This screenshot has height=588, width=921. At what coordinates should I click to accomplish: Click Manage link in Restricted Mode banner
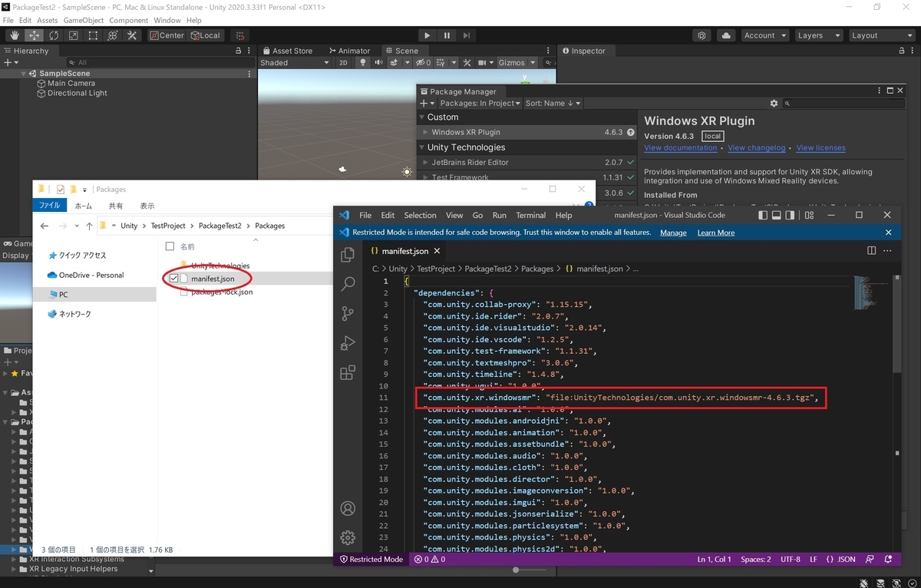tap(673, 233)
